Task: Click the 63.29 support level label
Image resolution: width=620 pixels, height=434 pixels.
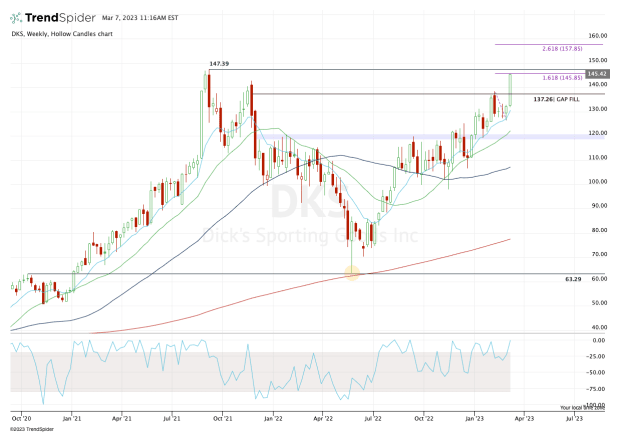Action: point(573,279)
